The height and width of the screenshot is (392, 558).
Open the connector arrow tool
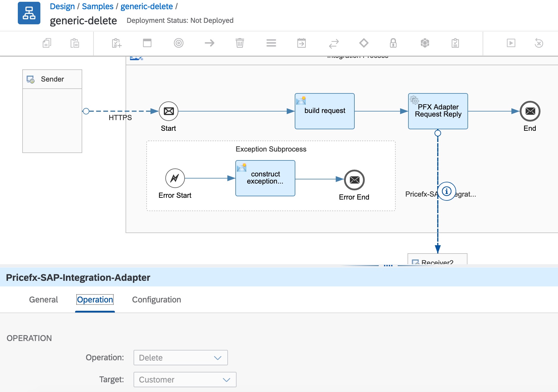tap(210, 43)
